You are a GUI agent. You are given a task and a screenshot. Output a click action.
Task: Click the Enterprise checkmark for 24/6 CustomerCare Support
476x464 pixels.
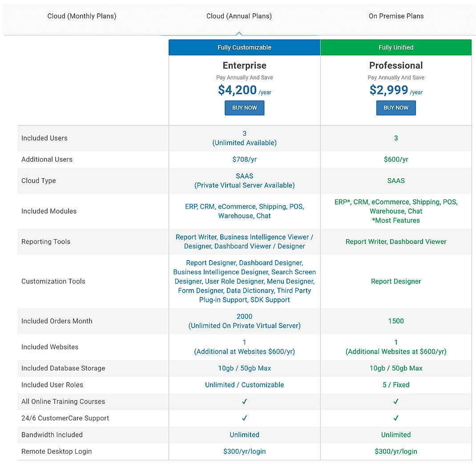pyautogui.click(x=244, y=418)
